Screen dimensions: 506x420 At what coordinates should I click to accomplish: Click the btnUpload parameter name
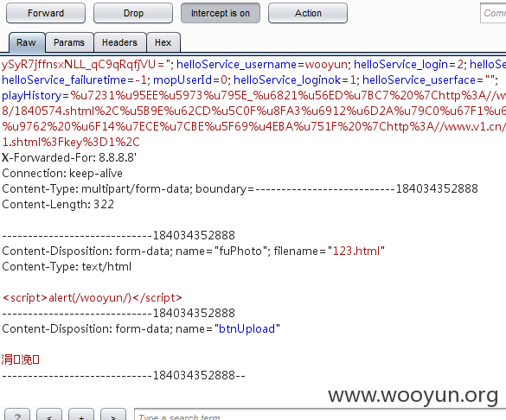click(247, 329)
